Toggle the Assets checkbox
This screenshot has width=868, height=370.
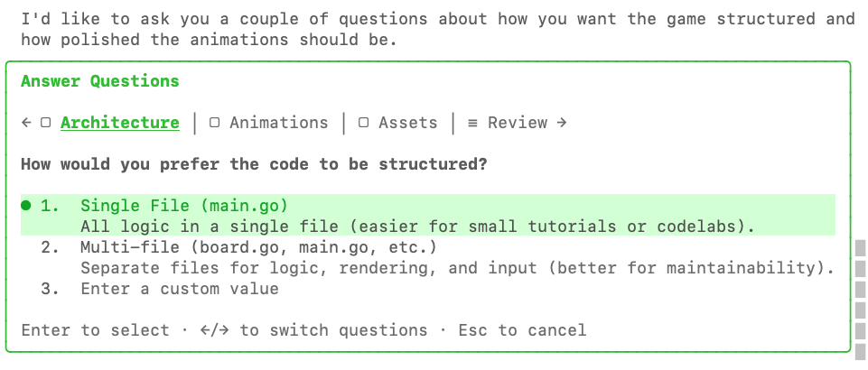(363, 123)
